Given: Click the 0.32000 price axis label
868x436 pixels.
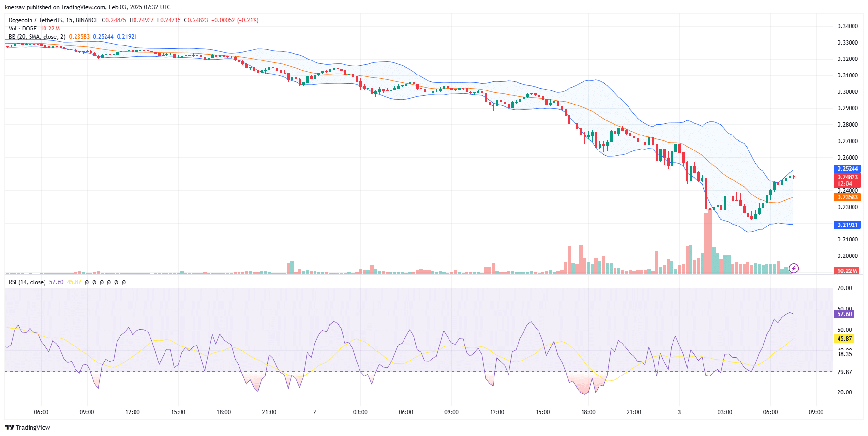Looking at the screenshot, I should [848, 59].
